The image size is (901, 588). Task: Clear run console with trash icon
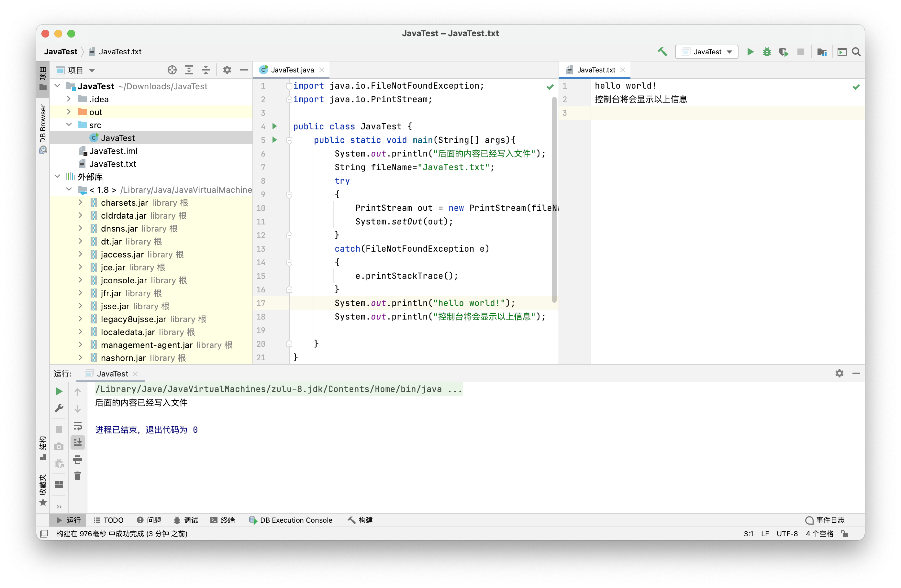click(78, 476)
